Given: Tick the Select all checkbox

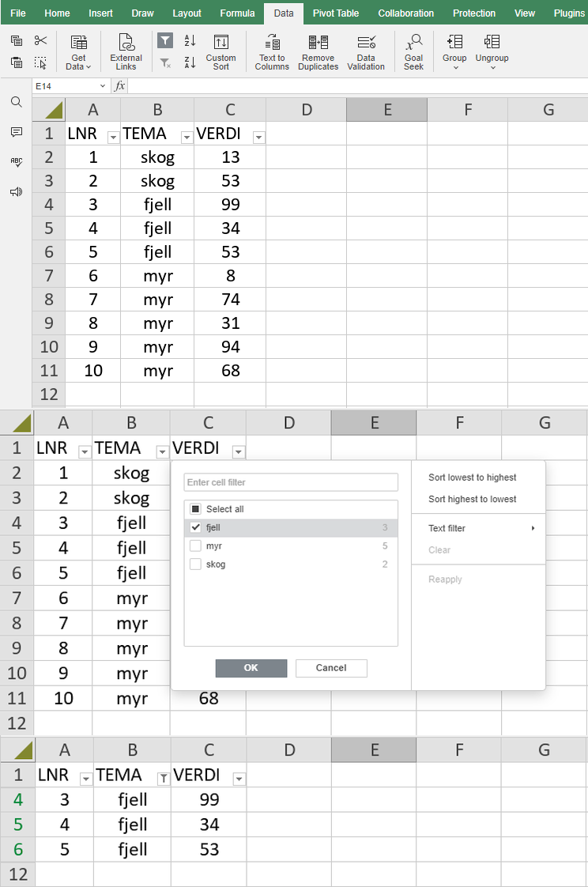Looking at the screenshot, I should click(x=196, y=509).
